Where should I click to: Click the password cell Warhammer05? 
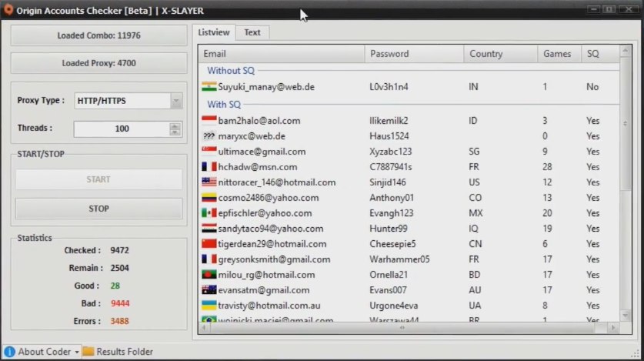click(x=399, y=259)
